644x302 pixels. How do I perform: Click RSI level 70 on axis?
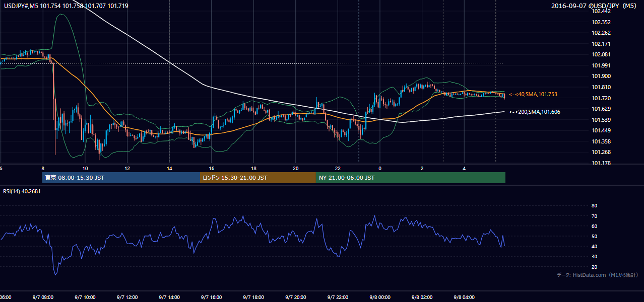(x=594, y=216)
